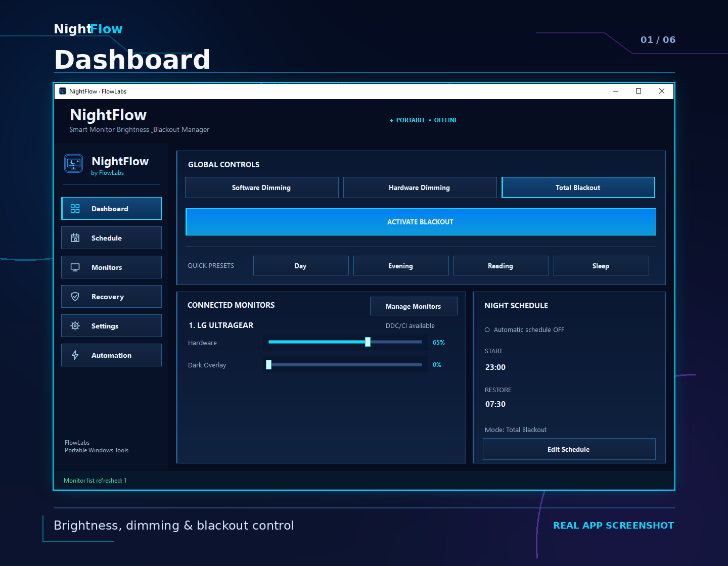Click the Monitors display icon

tap(75, 267)
